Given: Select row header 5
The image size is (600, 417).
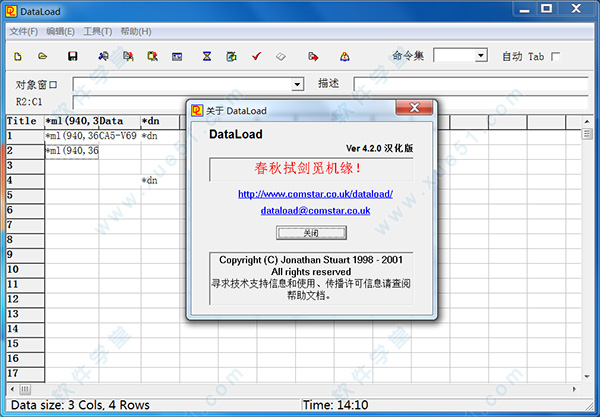Looking at the screenshot, I should click(x=25, y=195).
